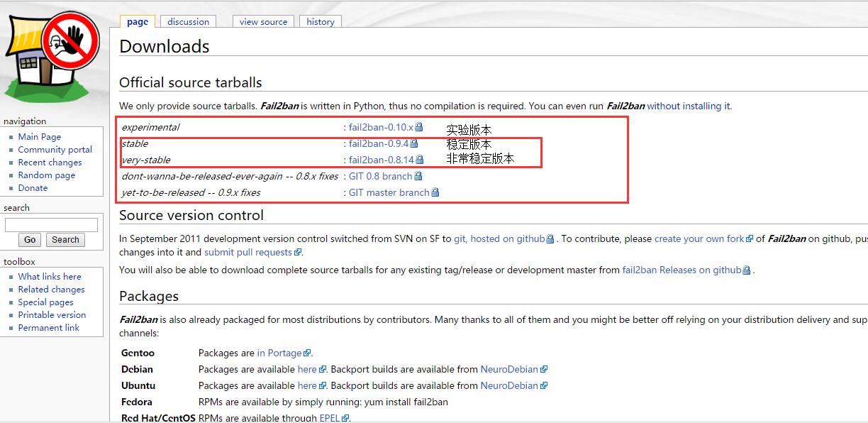Click external-link icon after Debian NeuroDebian
Screen dimensions: 868x423
point(544,370)
